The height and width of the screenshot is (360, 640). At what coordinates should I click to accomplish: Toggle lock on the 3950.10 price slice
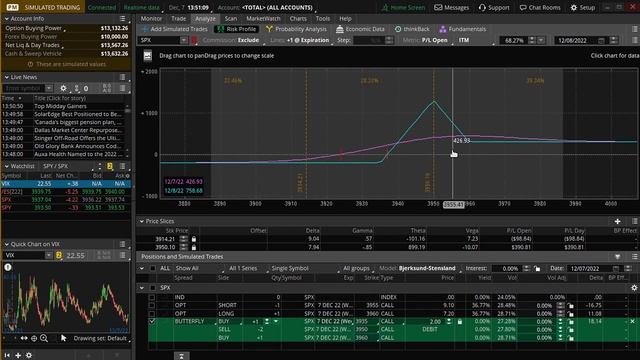pos(194,247)
